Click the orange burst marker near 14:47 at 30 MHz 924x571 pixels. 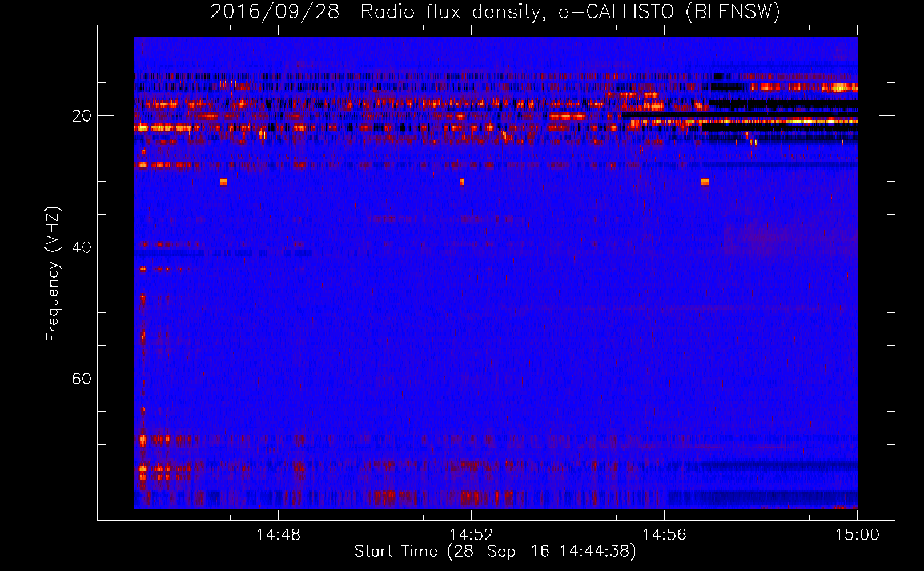click(223, 182)
